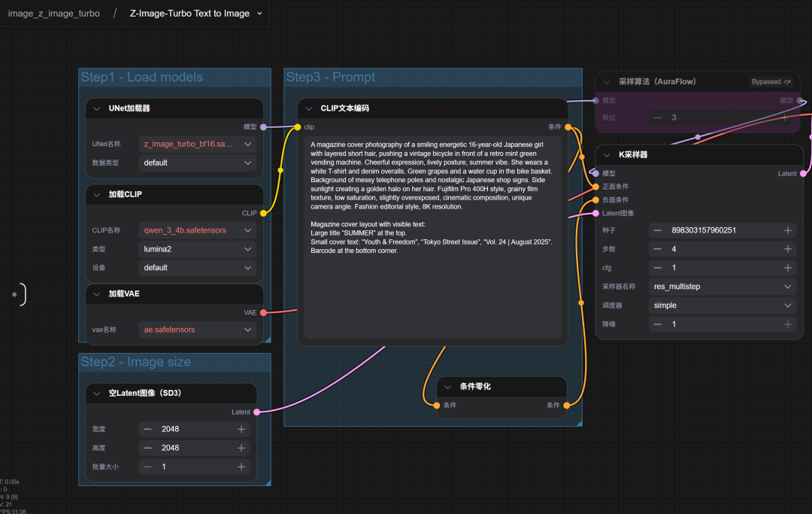Click the yellow clip input connector dot
Screen dimensions: 812x514
298,127
